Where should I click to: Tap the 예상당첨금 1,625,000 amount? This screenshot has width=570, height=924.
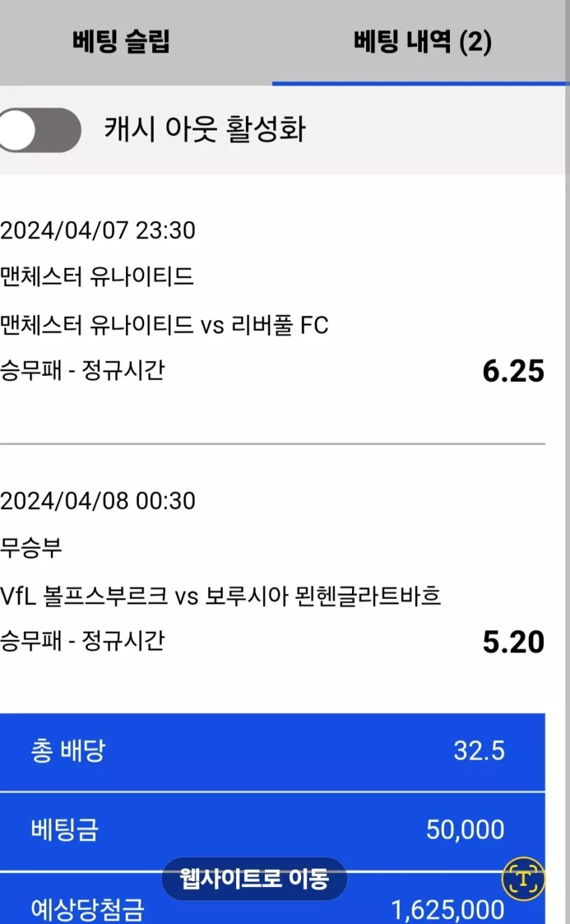click(447, 910)
